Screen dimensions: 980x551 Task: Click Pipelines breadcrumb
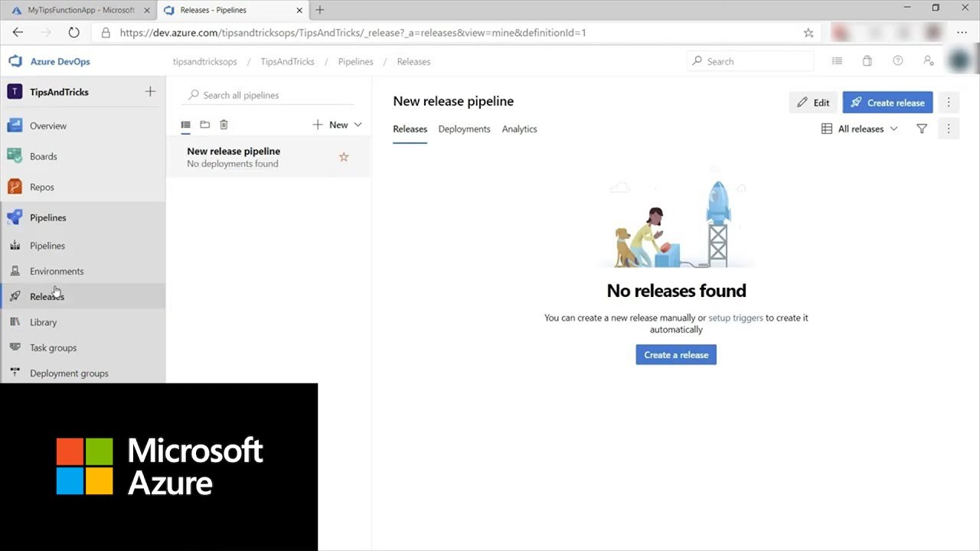tap(356, 61)
